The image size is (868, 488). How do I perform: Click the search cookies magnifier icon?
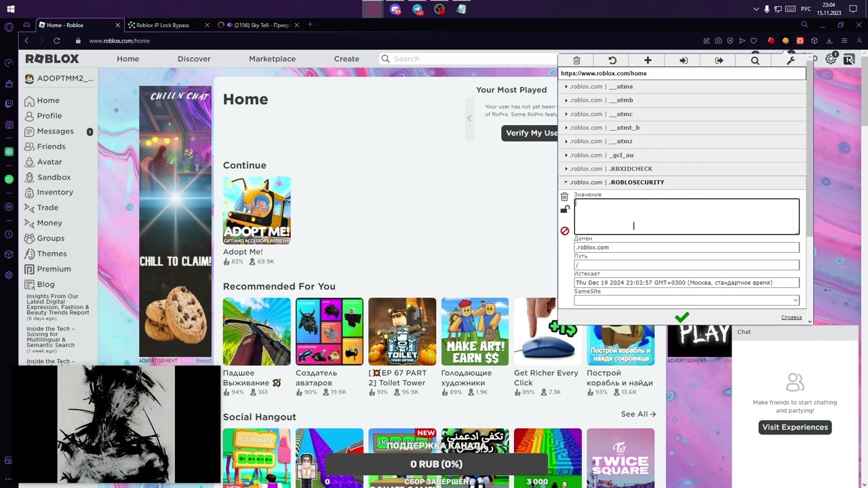click(x=755, y=60)
